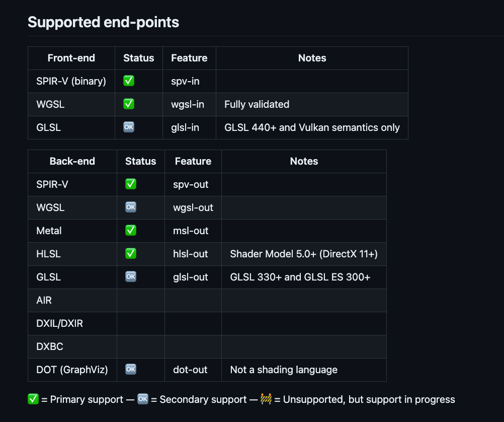Image resolution: width=504 pixels, height=422 pixels.
Task: Click the OK icon beside glsl-out
Action: [x=131, y=277]
